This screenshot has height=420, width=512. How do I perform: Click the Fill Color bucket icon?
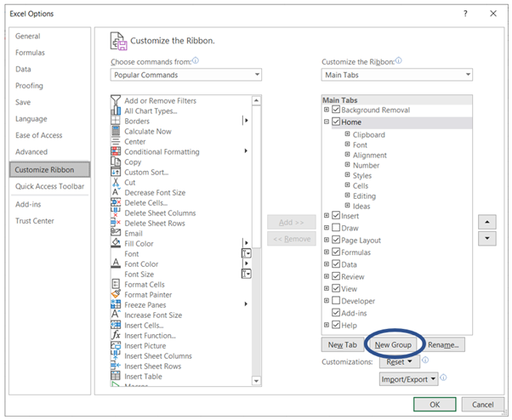point(116,243)
